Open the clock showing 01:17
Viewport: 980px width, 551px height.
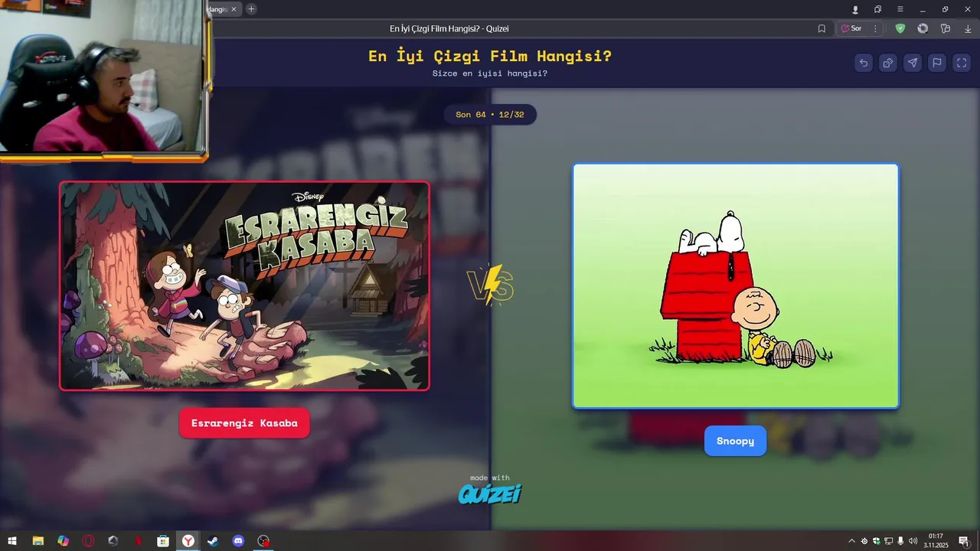[x=936, y=541]
